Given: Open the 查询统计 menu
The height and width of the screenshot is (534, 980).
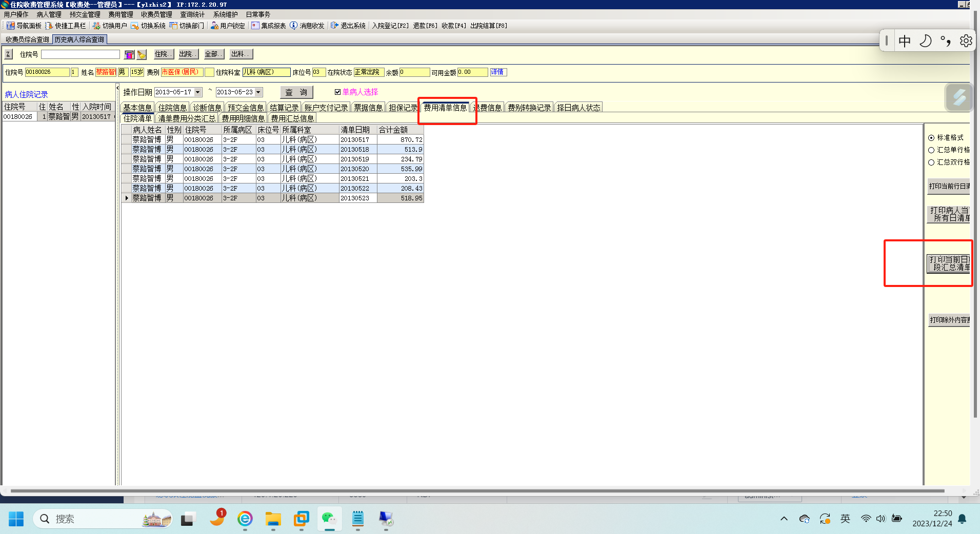Looking at the screenshot, I should click(x=192, y=14).
